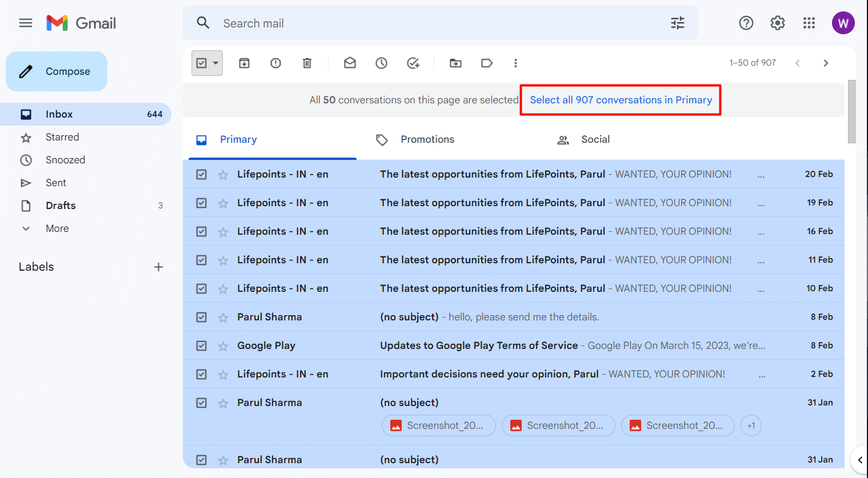Uncheck the 11 Feb Lifepoints email
Viewport: 868px width, 478px height.
pyautogui.click(x=201, y=260)
